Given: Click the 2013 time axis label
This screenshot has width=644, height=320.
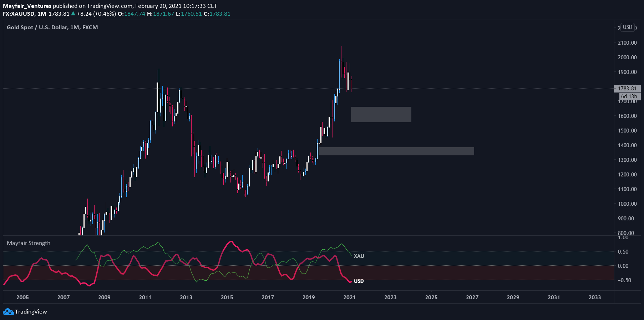Looking at the screenshot, I should (x=186, y=297).
